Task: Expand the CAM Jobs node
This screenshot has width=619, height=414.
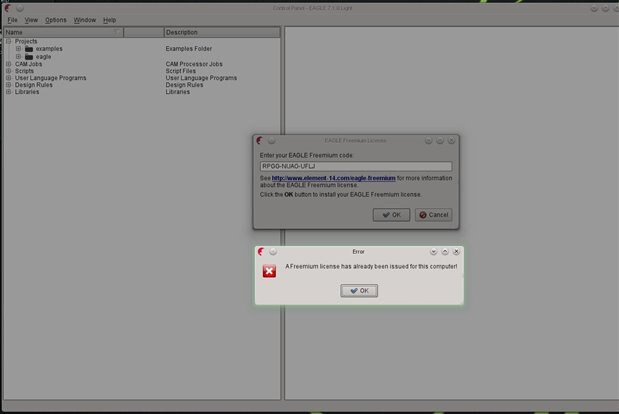Action: [x=8, y=64]
